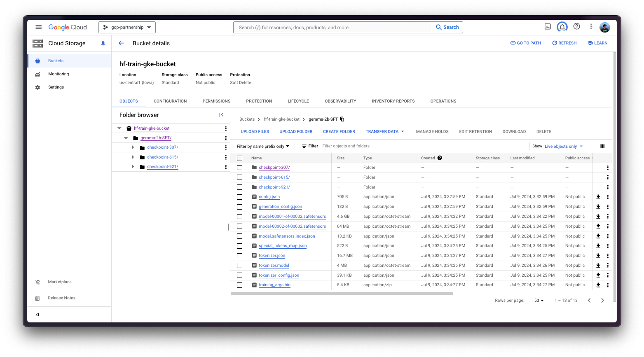Show help for the Created column
This screenshot has width=644, height=357.
[x=440, y=158]
